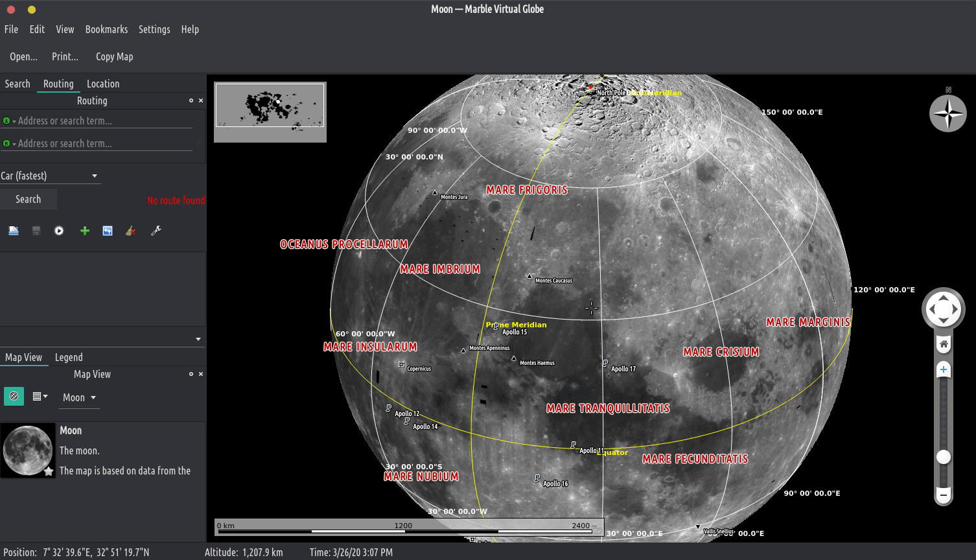Click the open route file icon
Screen dimensions: 976x560
coord(14,231)
